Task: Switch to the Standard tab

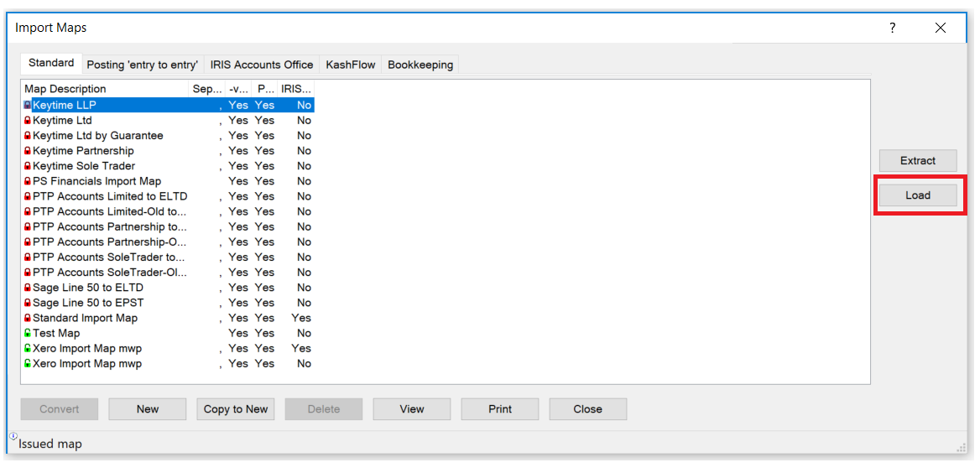Action: coord(51,63)
